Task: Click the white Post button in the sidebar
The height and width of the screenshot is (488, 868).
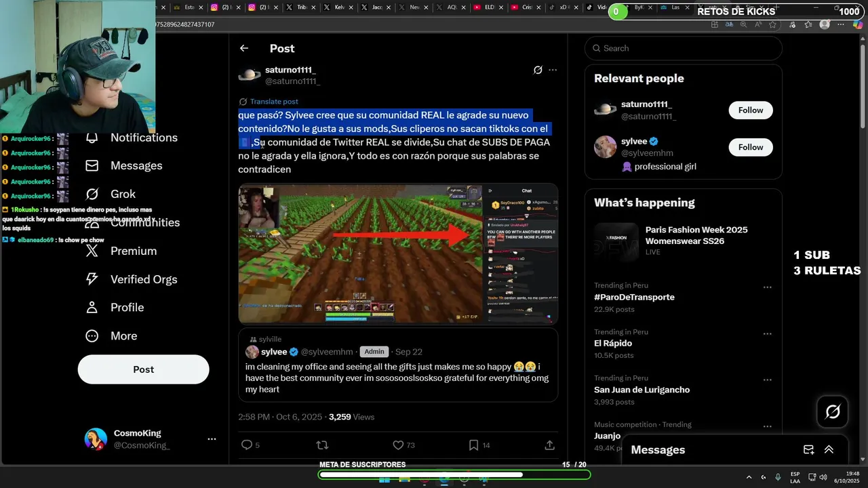Action: click(144, 369)
